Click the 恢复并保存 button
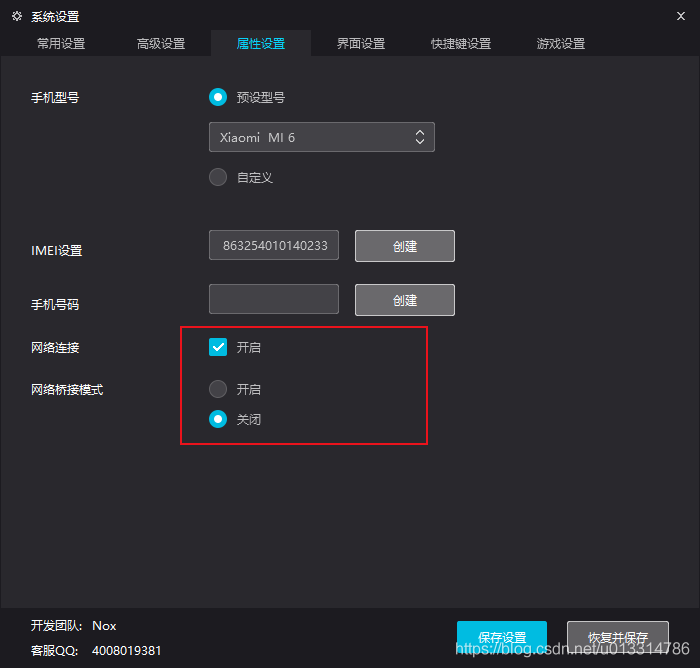700x668 pixels. coord(618,637)
